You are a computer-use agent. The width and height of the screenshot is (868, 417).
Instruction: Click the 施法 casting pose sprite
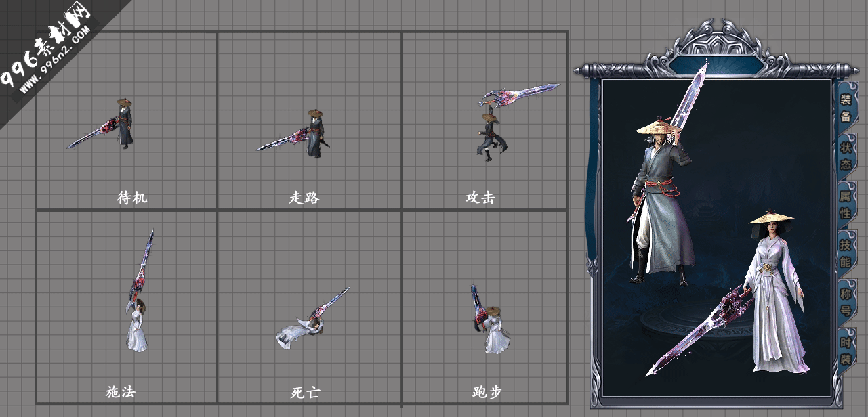pos(139,291)
